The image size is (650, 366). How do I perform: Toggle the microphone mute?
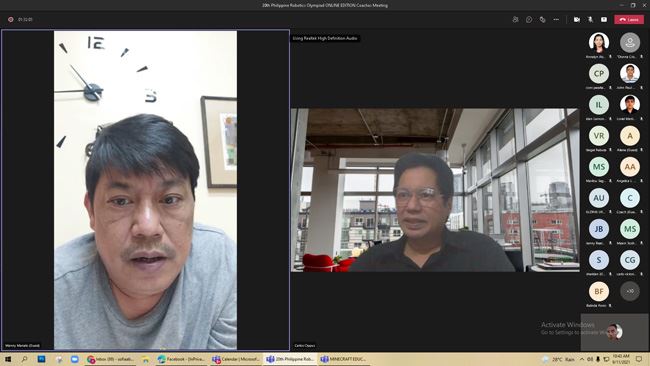[x=590, y=19]
